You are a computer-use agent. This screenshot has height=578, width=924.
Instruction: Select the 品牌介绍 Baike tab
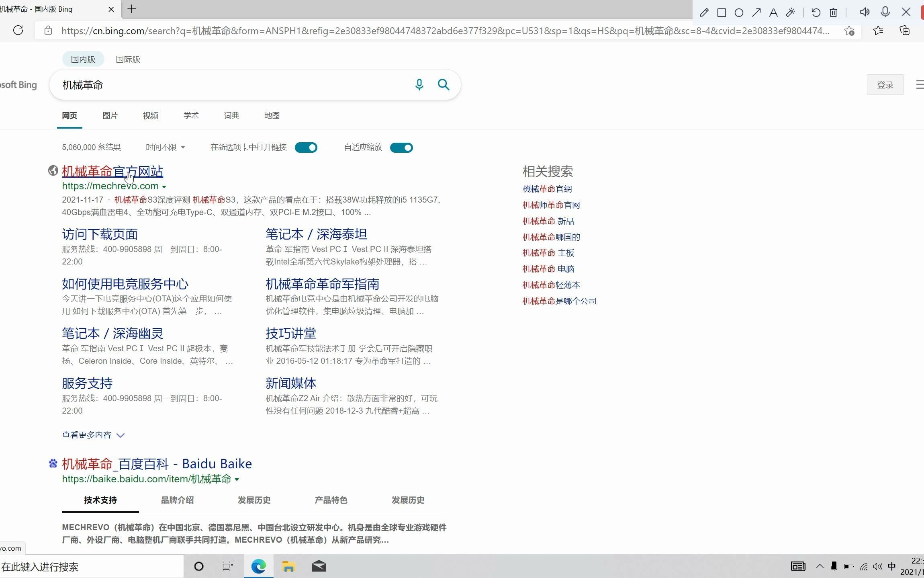177,500
